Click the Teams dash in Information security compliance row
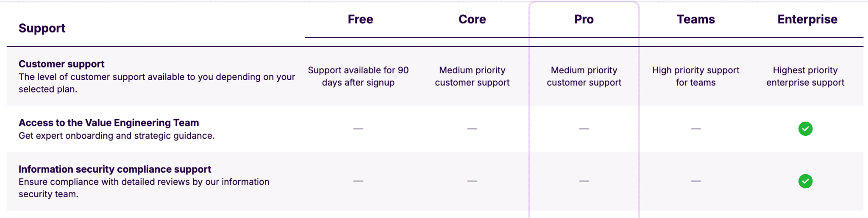The width and height of the screenshot is (868, 218). click(x=696, y=181)
